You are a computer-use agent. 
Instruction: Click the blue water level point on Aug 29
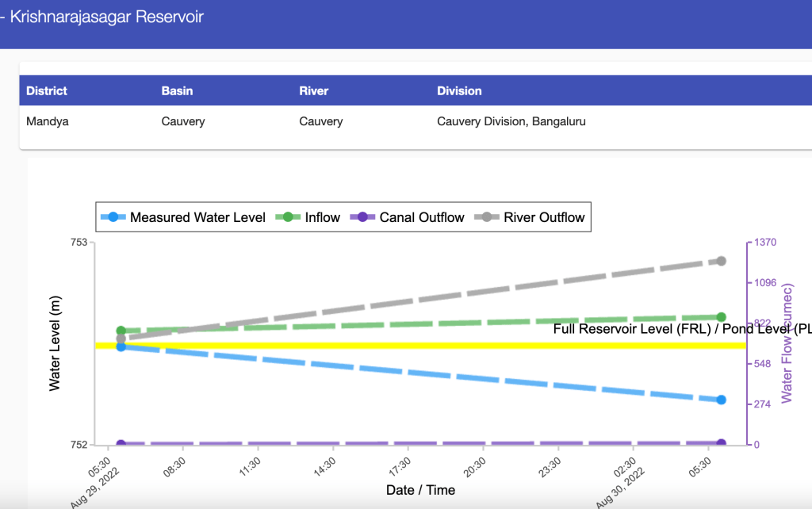[121, 346]
